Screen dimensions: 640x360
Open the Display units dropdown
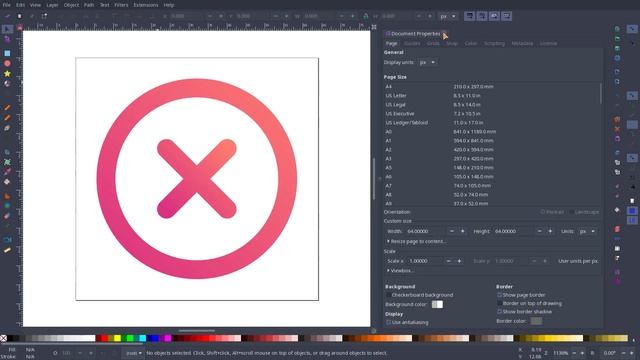click(x=427, y=62)
